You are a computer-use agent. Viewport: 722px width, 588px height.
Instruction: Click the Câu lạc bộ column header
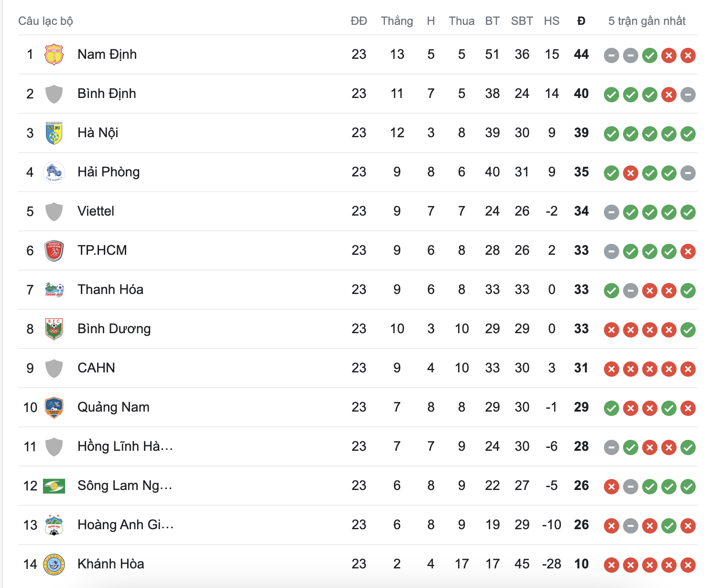(46, 21)
